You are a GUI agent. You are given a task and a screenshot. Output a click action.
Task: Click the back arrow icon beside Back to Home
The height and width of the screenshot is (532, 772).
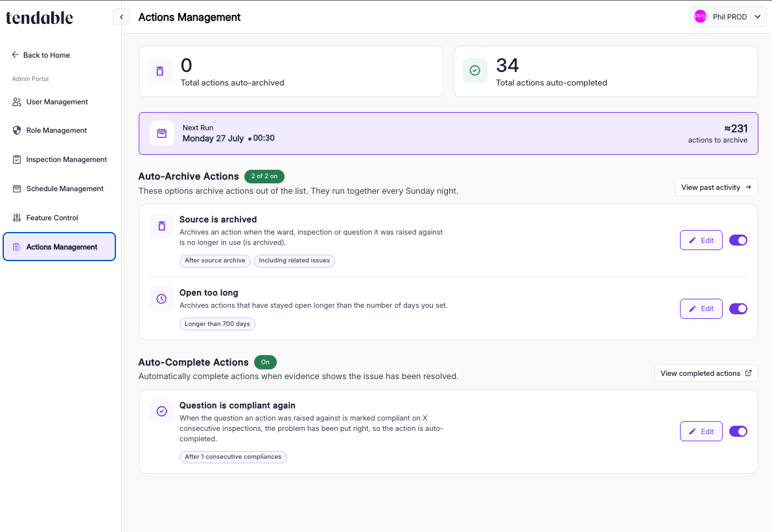coord(16,54)
